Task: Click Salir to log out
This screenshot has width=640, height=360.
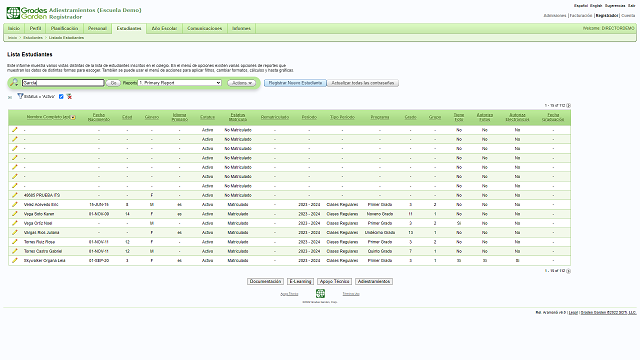Action: (631, 6)
